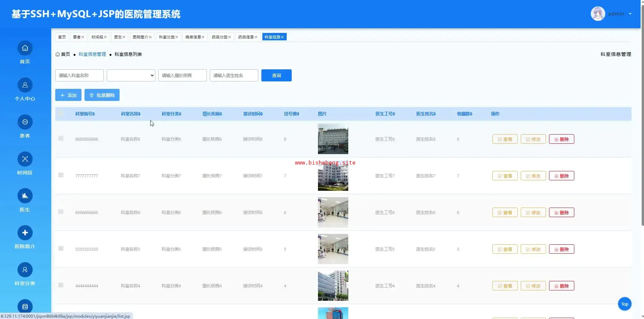Open 医院简介 plus icon in sidebar
This screenshot has height=319, width=644.
tap(25, 233)
